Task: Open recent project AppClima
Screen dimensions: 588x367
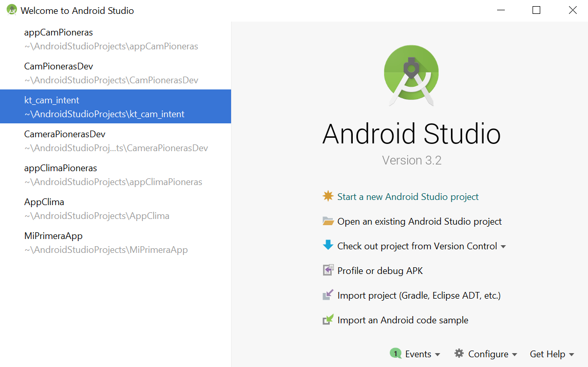Action: [116, 208]
